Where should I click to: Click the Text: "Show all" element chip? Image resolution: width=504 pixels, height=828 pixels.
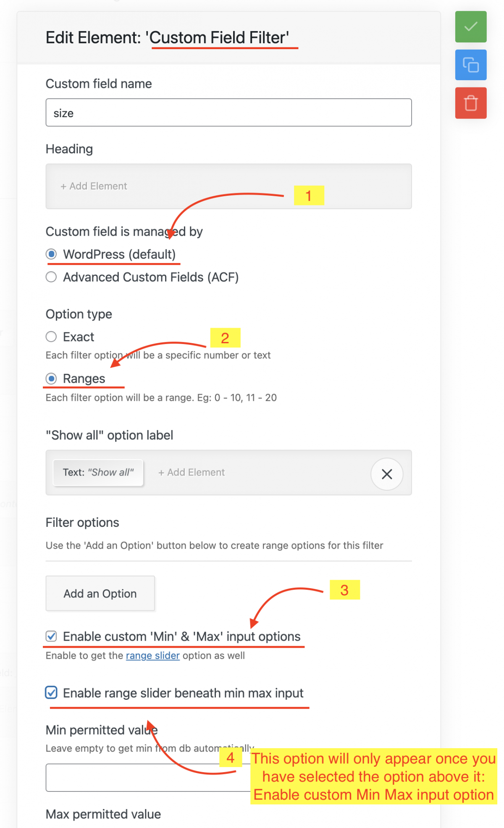pos(98,473)
